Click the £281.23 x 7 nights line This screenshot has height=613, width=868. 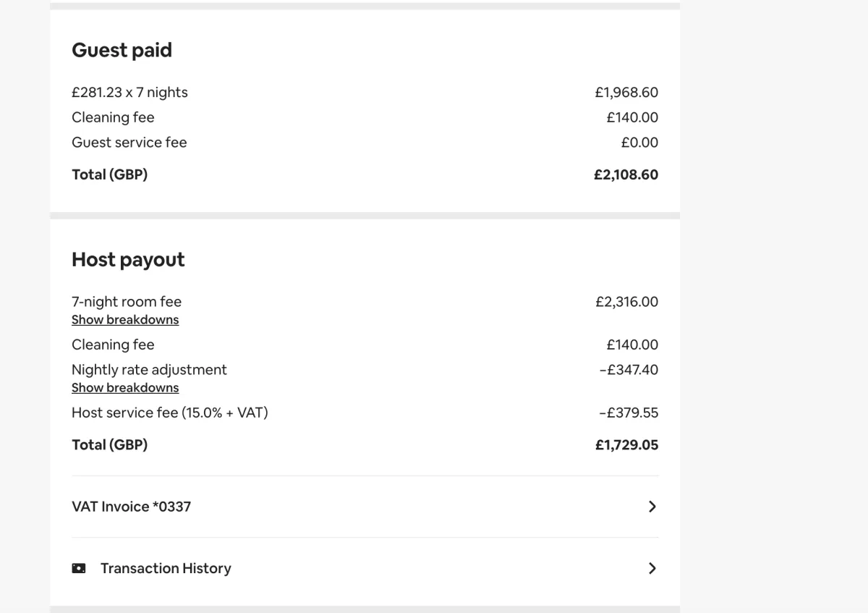[x=129, y=93]
